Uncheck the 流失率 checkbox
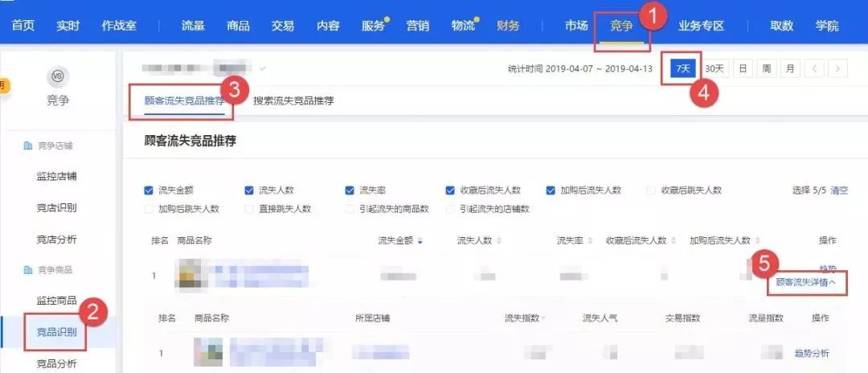Viewport: 868px width, 373px height. click(350, 191)
